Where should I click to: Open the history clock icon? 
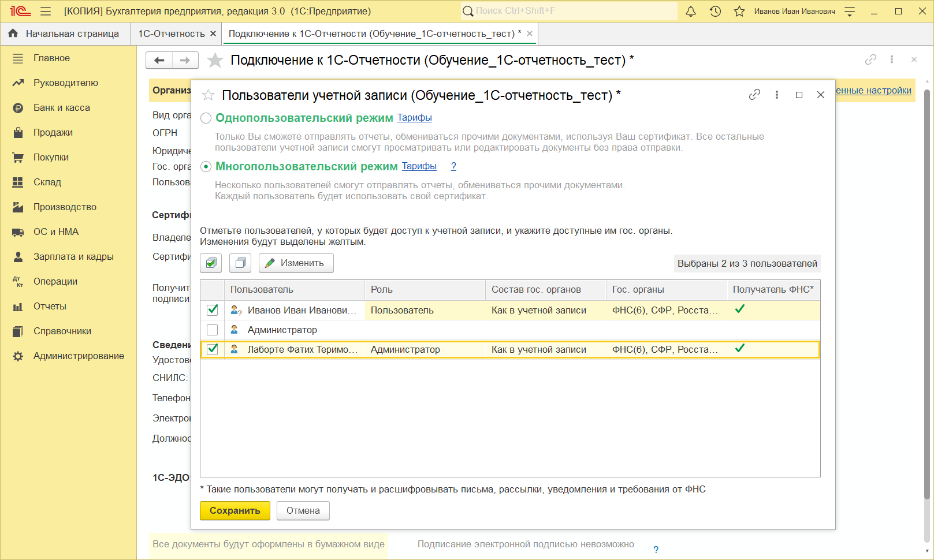pyautogui.click(x=715, y=11)
